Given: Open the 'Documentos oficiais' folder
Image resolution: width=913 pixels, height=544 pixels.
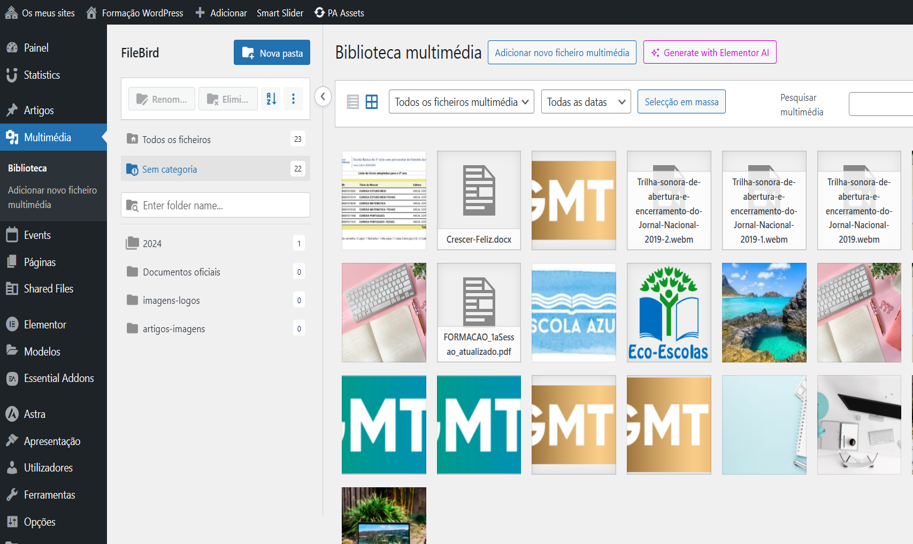Looking at the screenshot, I should pos(215,272).
